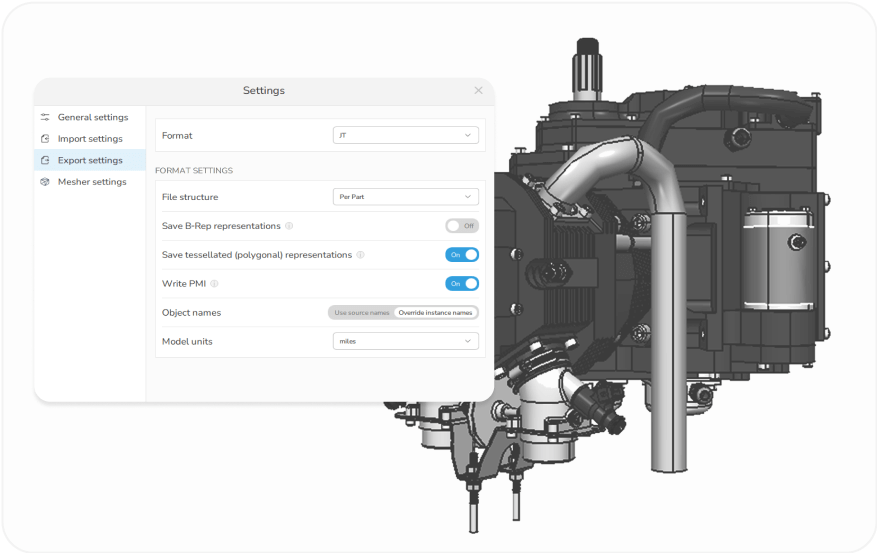Viewport: 877px width, 553px height.
Task: Enable Save B-Rep representations toggle
Action: pyautogui.click(x=462, y=226)
